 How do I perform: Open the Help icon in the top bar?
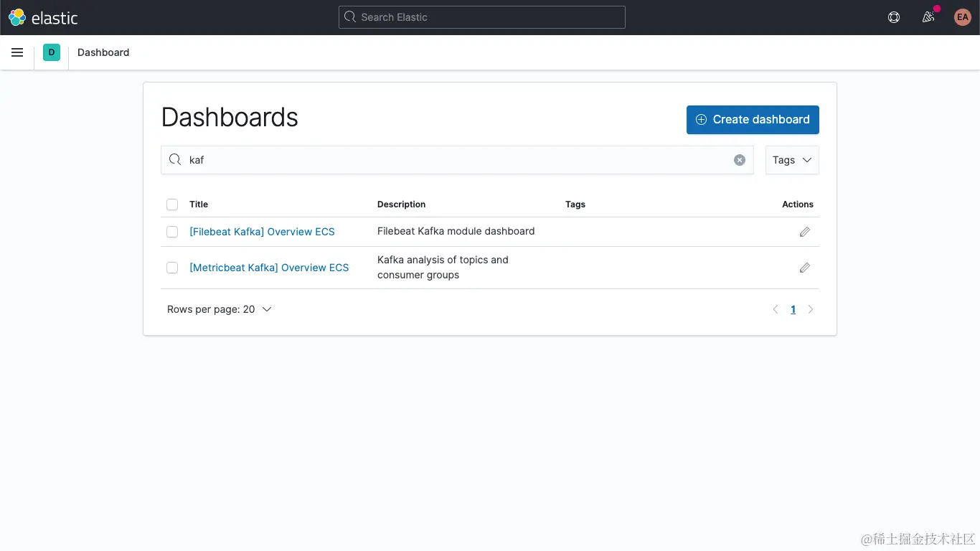pyautogui.click(x=893, y=17)
